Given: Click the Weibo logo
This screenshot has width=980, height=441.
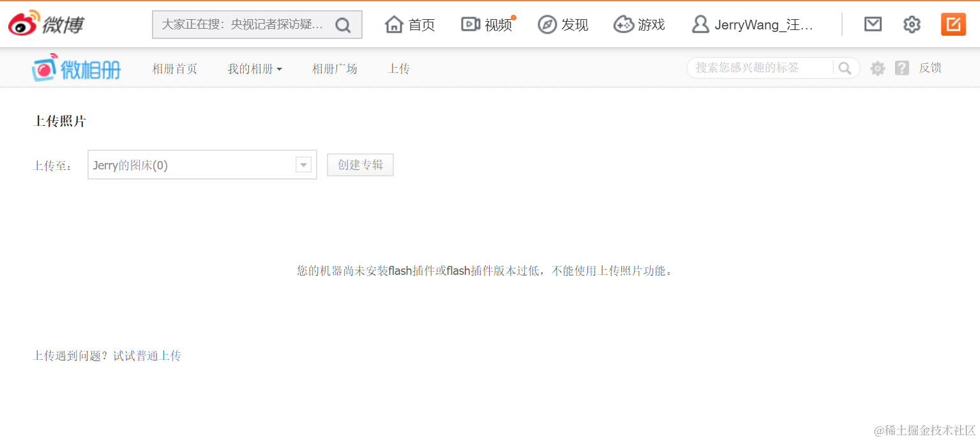Looking at the screenshot, I should tap(46, 24).
